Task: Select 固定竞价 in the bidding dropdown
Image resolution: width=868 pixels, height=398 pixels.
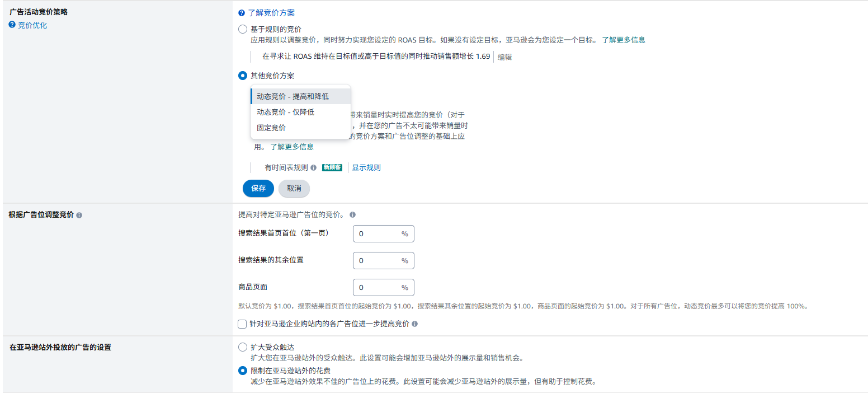Action: 271,127
